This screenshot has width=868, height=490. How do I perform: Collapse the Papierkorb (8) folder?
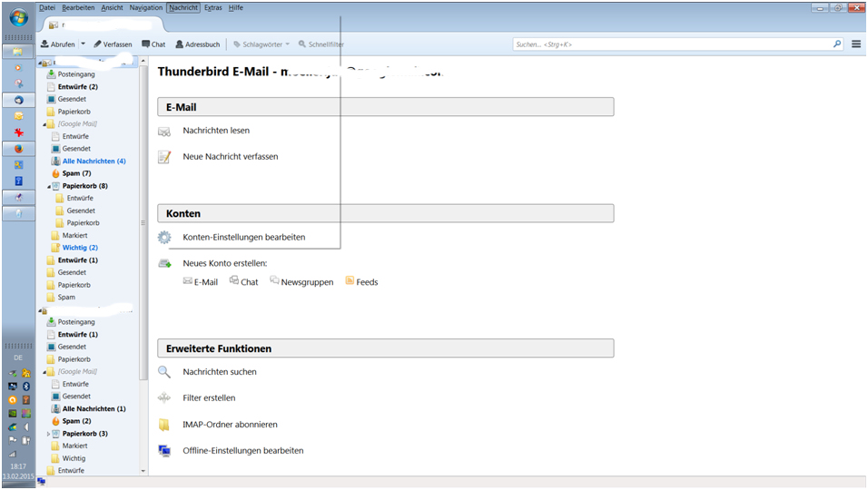[49, 186]
